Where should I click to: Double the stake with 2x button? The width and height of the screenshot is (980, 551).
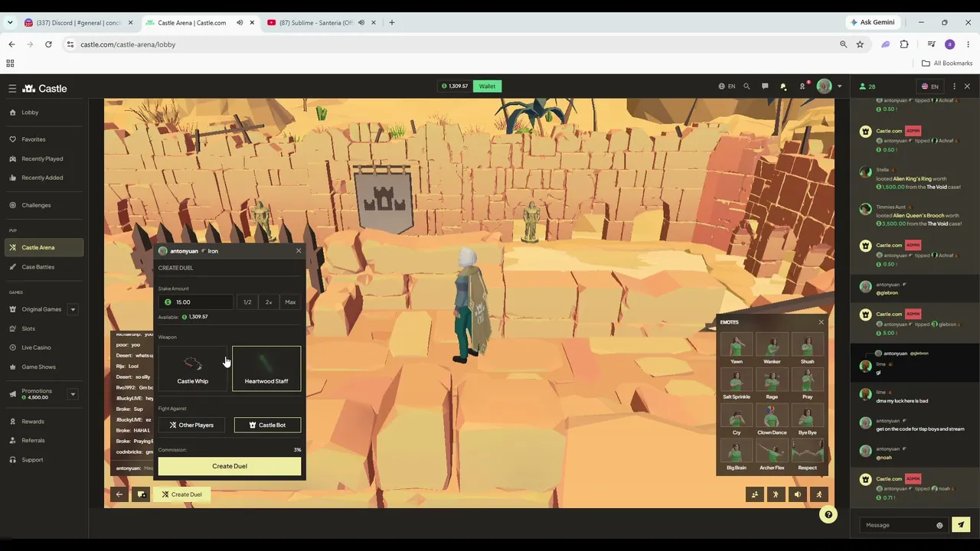click(x=269, y=302)
